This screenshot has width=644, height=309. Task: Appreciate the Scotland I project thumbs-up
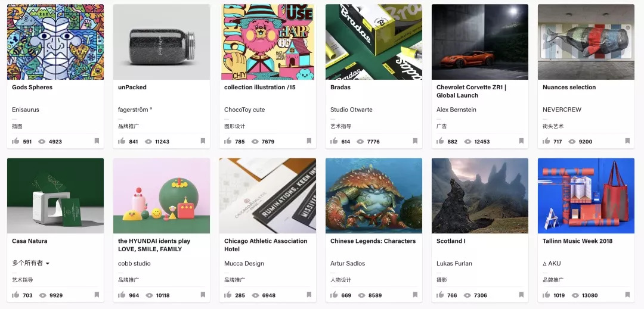click(440, 295)
